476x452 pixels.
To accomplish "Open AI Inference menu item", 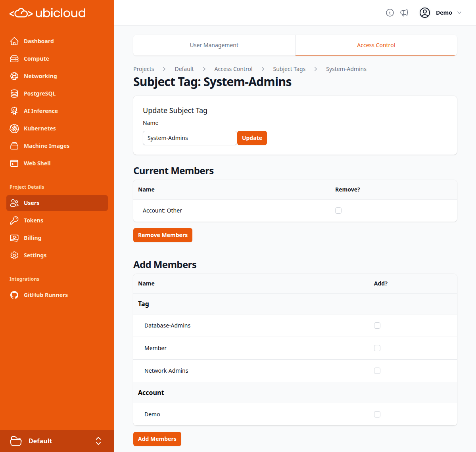I will tap(57, 111).
